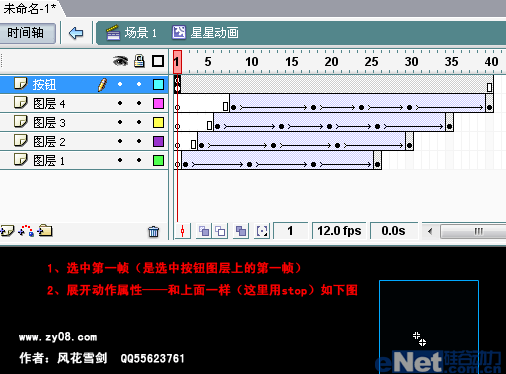Screen dimensions: 506x374
Task: Insert a layer folder
Action: click(x=45, y=230)
